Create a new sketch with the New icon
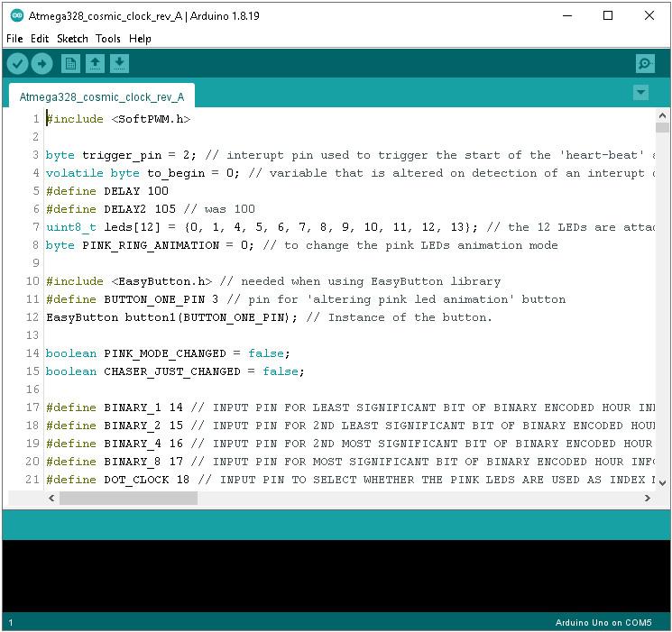This screenshot has width=672, height=632. [70, 64]
